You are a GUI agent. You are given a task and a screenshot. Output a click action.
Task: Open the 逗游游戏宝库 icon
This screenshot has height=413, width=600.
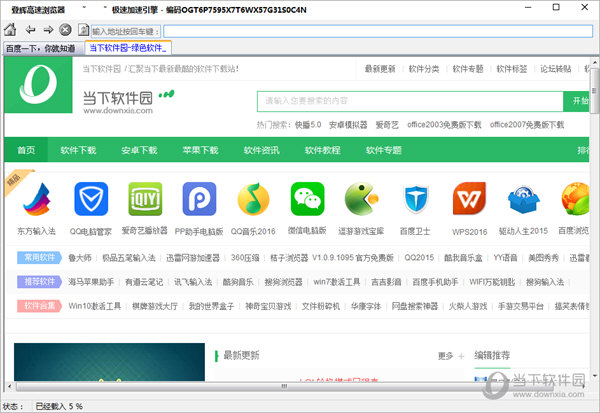pos(361,199)
